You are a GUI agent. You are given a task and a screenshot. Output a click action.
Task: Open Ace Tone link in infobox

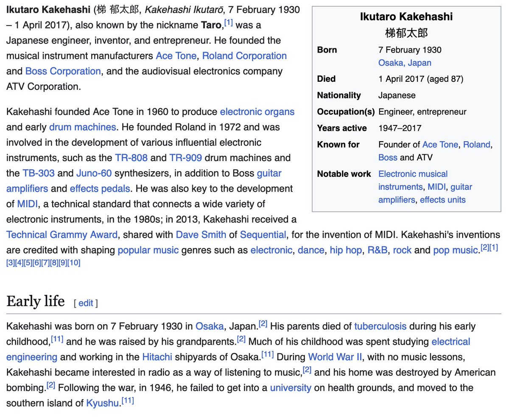(440, 145)
